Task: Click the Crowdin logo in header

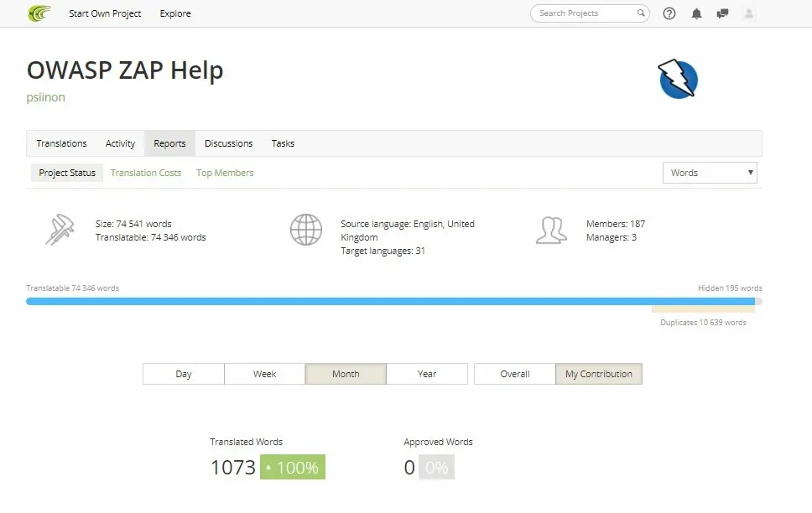Action: point(39,13)
